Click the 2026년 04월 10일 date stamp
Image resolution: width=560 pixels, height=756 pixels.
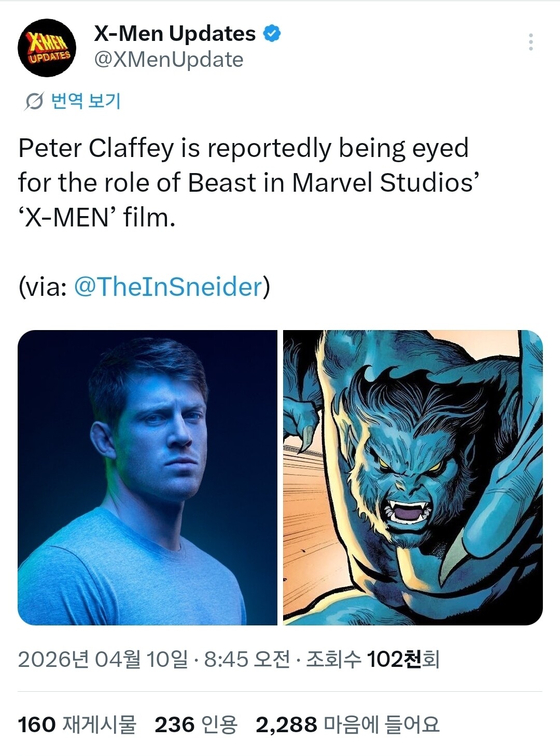103,659
